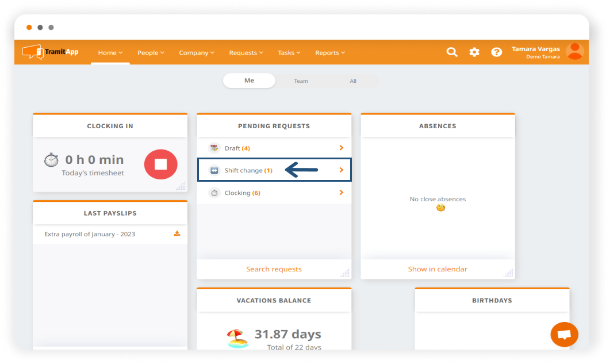Open the orange chat support bubble
Viewport: 610px width, 364px height.
click(564, 334)
